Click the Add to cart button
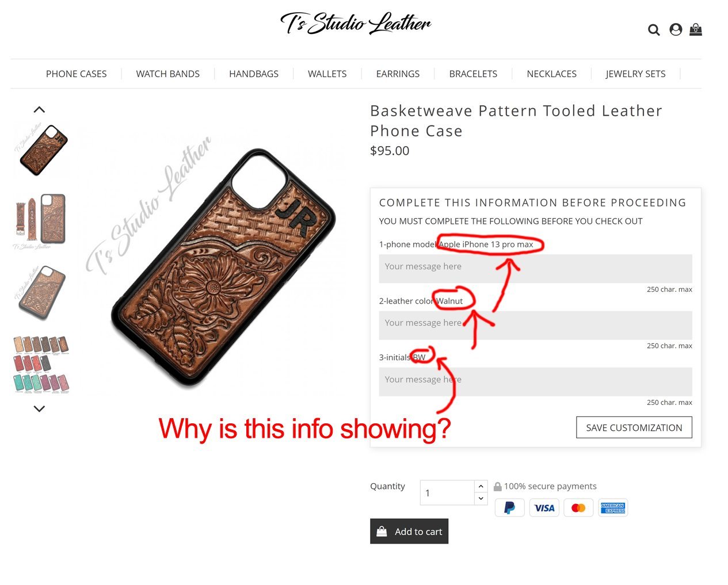 pyautogui.click(x=409, y=532)
